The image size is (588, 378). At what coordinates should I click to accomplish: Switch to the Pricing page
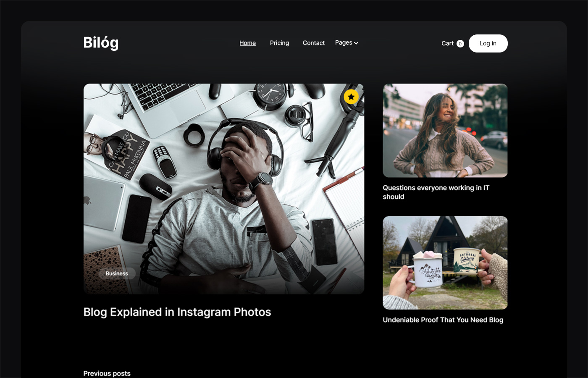[x=279, y=43]
